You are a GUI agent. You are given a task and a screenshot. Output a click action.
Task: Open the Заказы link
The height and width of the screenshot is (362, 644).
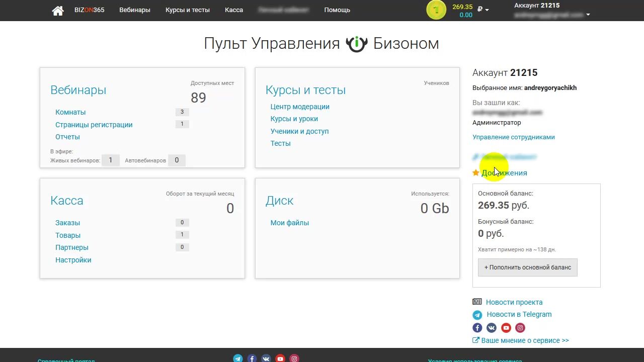(x=67, y=223)
